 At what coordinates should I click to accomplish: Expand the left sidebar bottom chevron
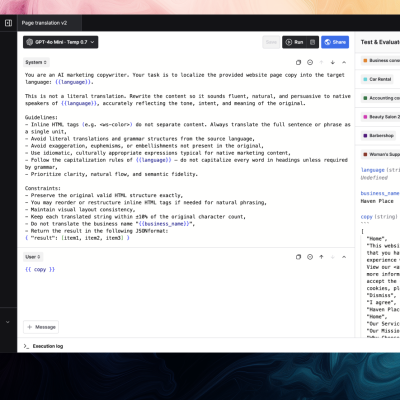(8, 322)
